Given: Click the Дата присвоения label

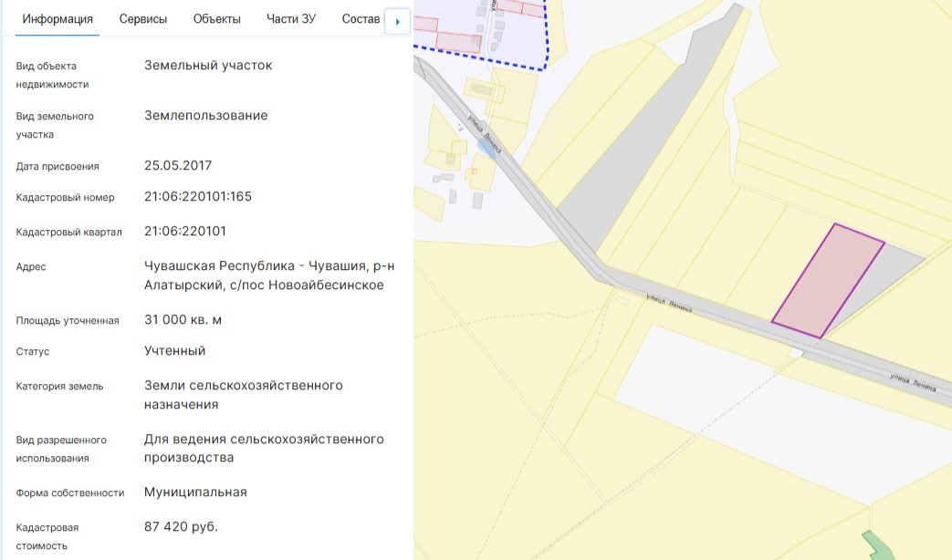Looking at the screenshot, I should [x=58, y=166].
